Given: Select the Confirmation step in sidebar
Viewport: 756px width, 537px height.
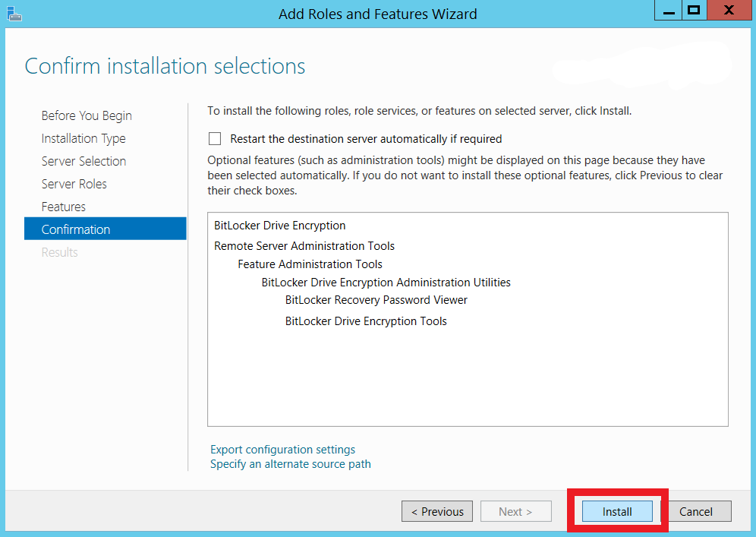Looking at the screenshot, I should coord(76,229).
